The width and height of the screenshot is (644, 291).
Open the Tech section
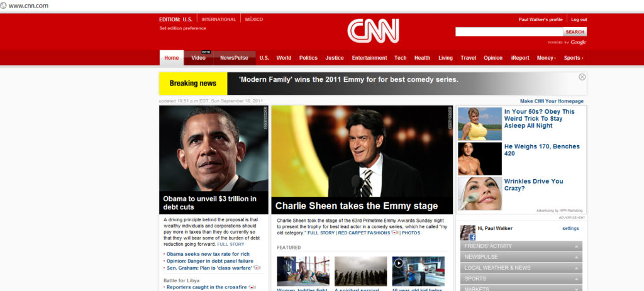(401, 58)
